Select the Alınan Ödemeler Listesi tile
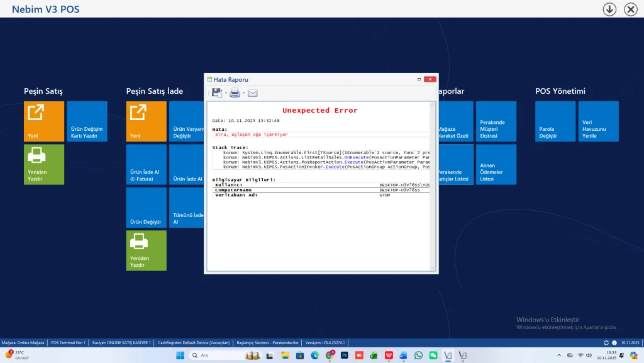 pyautogui.click(x=496, y=164)
